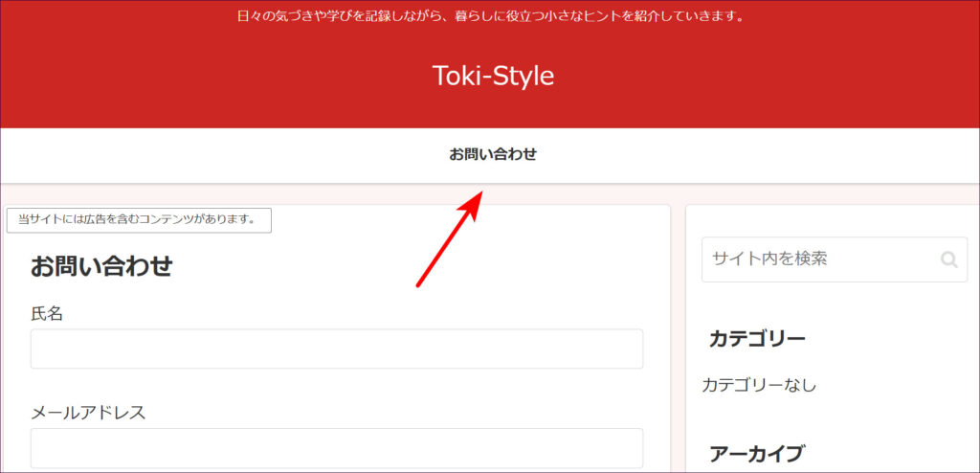Click the サイト内を検索 search box
Viewport: 980px width, 473px height.
click(818, 259)
